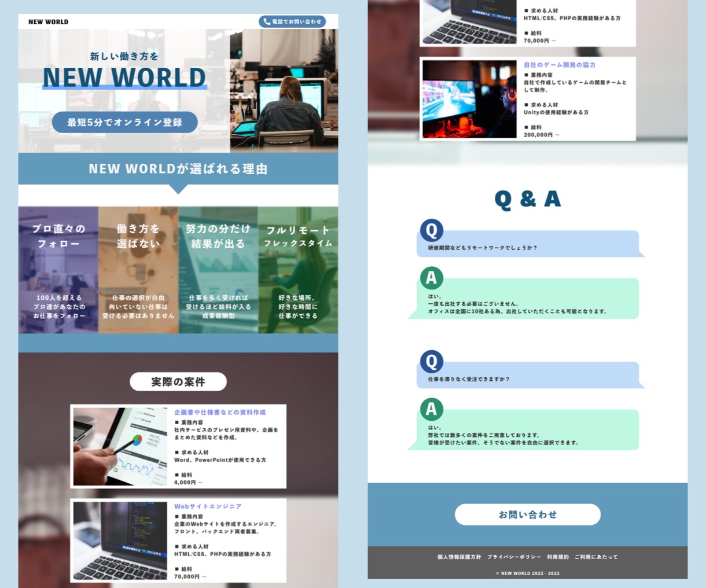Click the 実際の案件 pill heading

pyautogui.click(x=178, y=381)
